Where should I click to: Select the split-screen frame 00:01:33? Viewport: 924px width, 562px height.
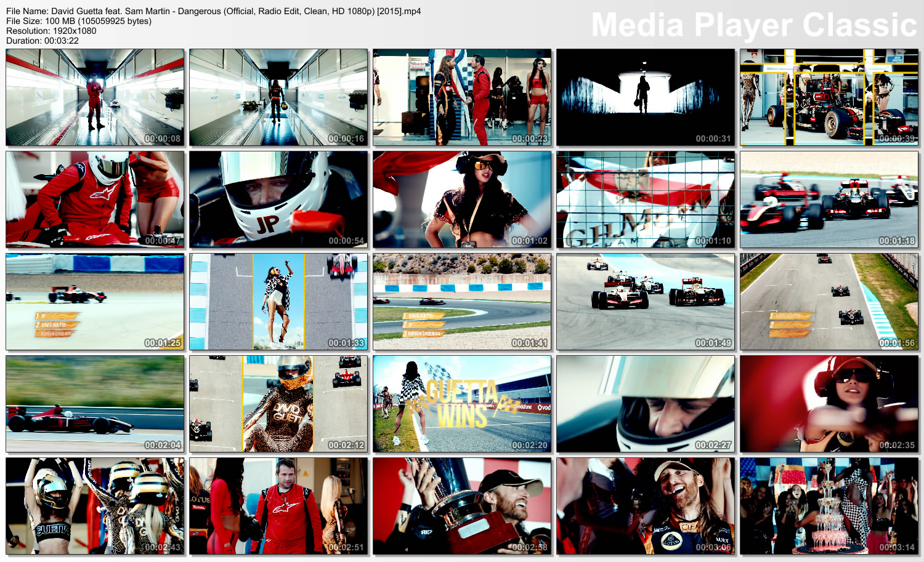click(278, 302)
